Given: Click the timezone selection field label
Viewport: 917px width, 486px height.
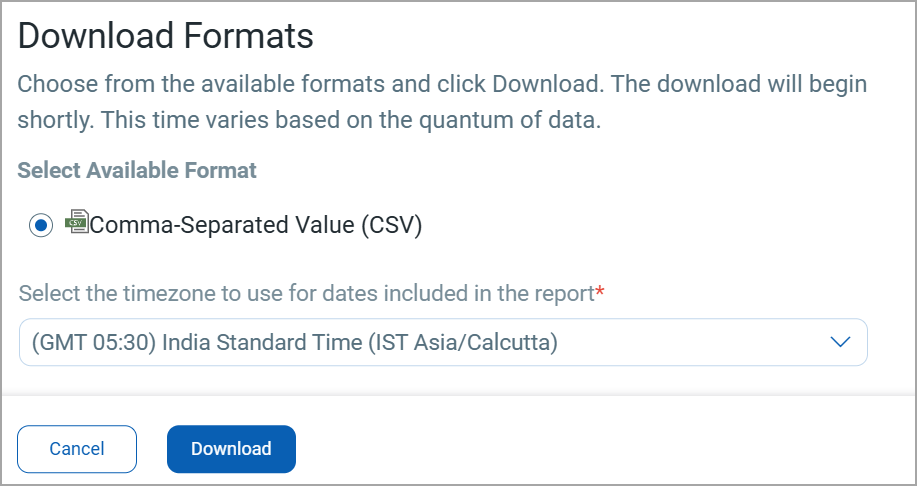Looking at the screenshot, I should coord(307,293).
